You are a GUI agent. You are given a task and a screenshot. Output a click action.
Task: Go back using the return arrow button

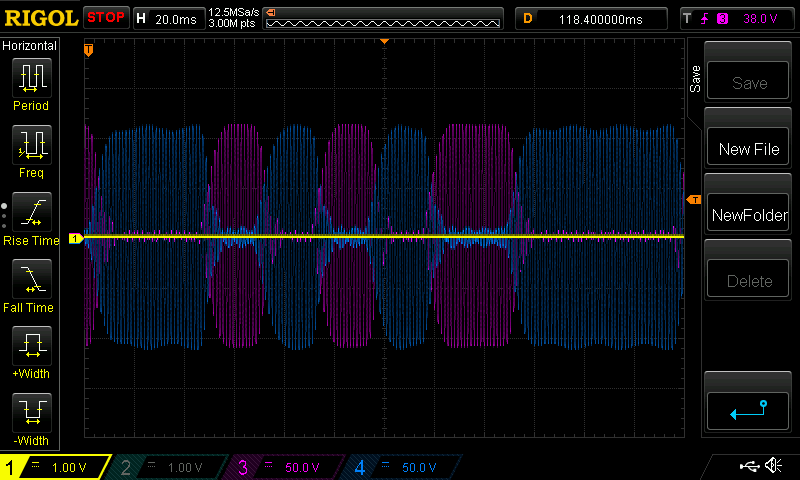(x=748, y=411)
